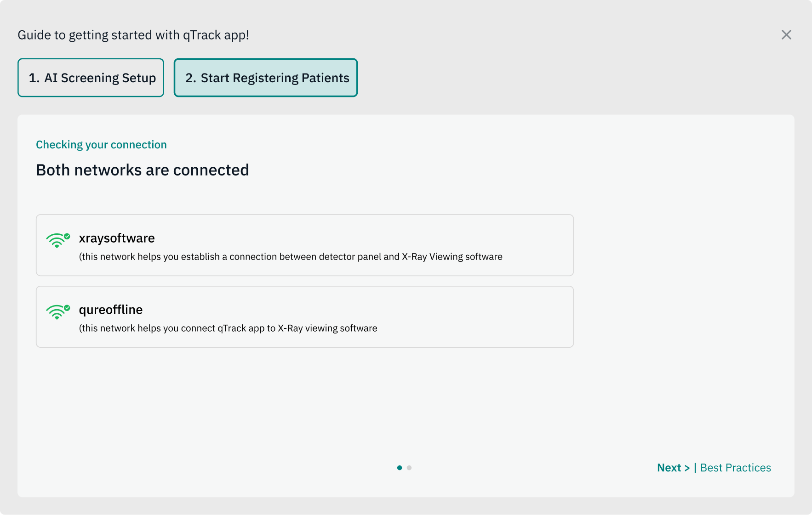Jump to the second pagination dot

[409, 468]
